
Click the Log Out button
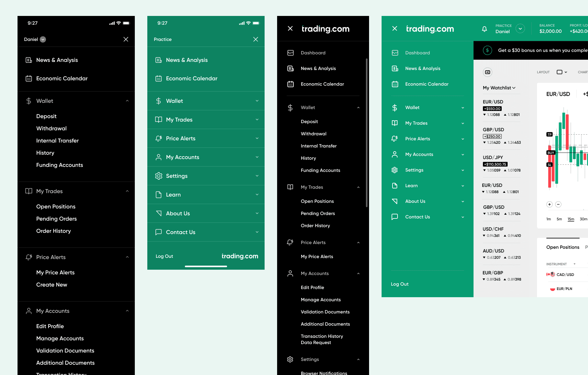pos(399,284)
